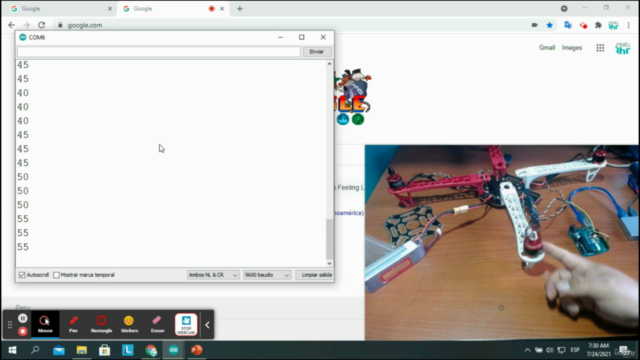Open the blue L app on taskbar
This screenshot has width=640, height=360.
128,350
